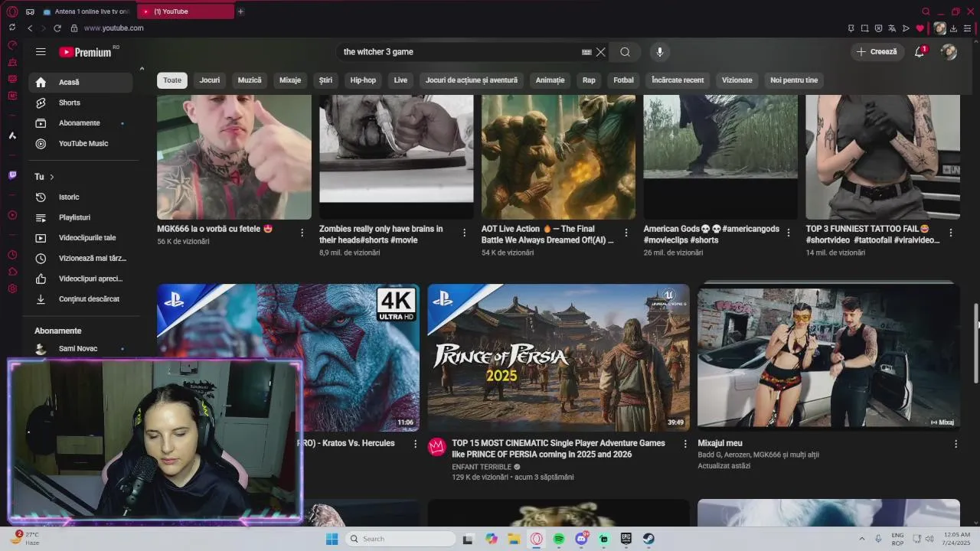Image resolution: width=980 pixels, height=551 pixels.
Task: Open Twitch in Opera sidebar
Action: pyautogui.click(x=12, y=175)
